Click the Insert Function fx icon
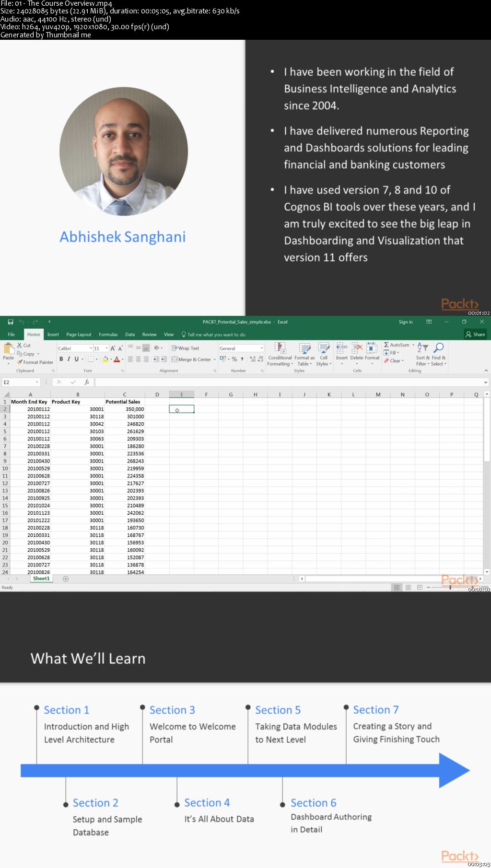 tap(87, 382)
